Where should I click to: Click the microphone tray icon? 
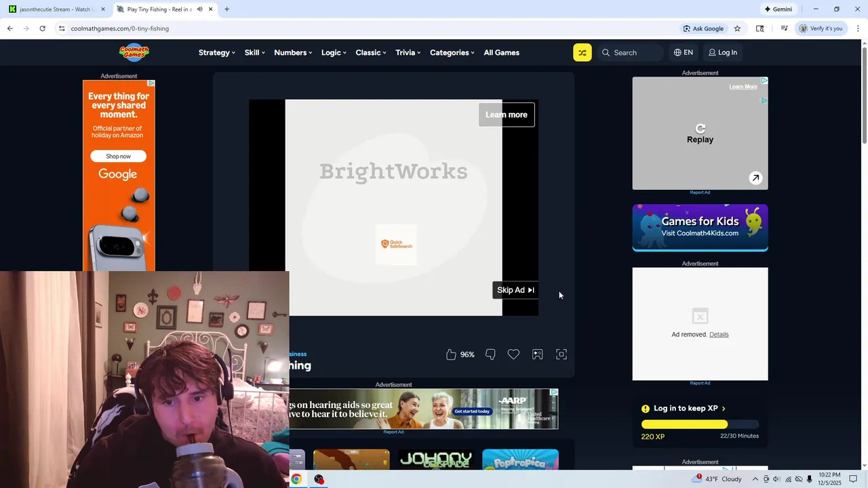(x=809, y=479)
